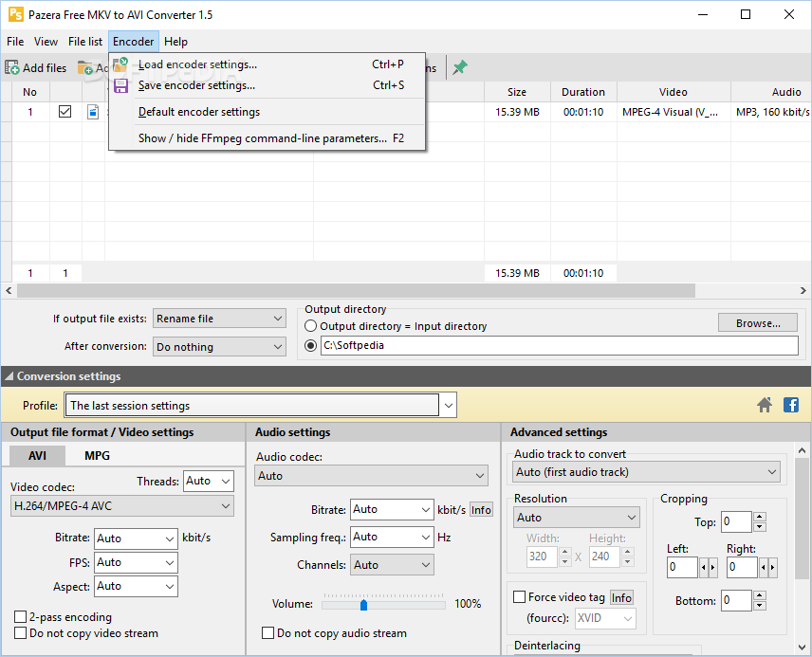The height and width of the screenshot is (657, 812).
Task: Choose Show / hide FFmpeg command-line parameters
Action: (x=267, y=138)
